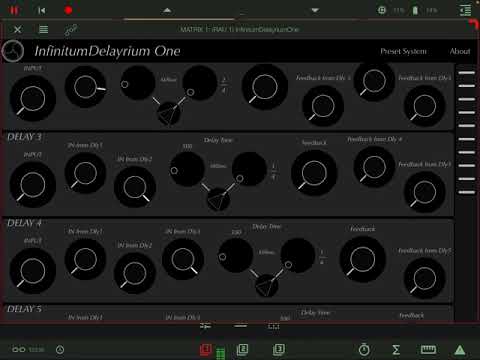Screen dimensions: 480x360
Task: Click the green grid icon beside page 1
Action: click(220, 353)
